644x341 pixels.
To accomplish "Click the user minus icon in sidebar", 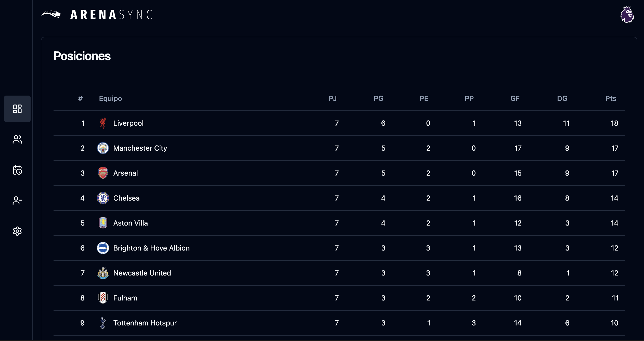I will pyautogui.click(x=17, y=201).
